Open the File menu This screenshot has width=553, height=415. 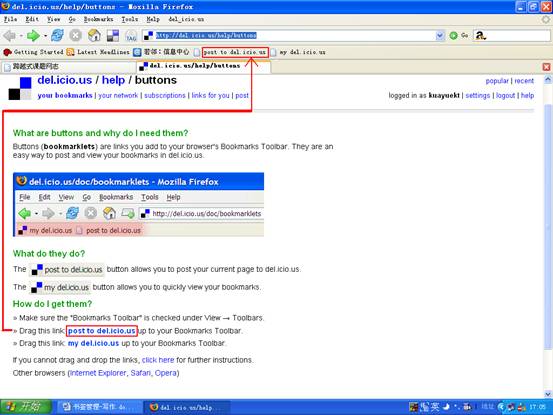pos(10,19)
